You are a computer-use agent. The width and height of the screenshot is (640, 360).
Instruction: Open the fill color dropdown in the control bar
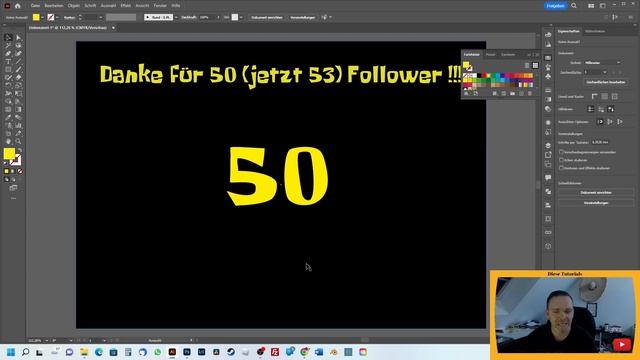coord(43,18)
